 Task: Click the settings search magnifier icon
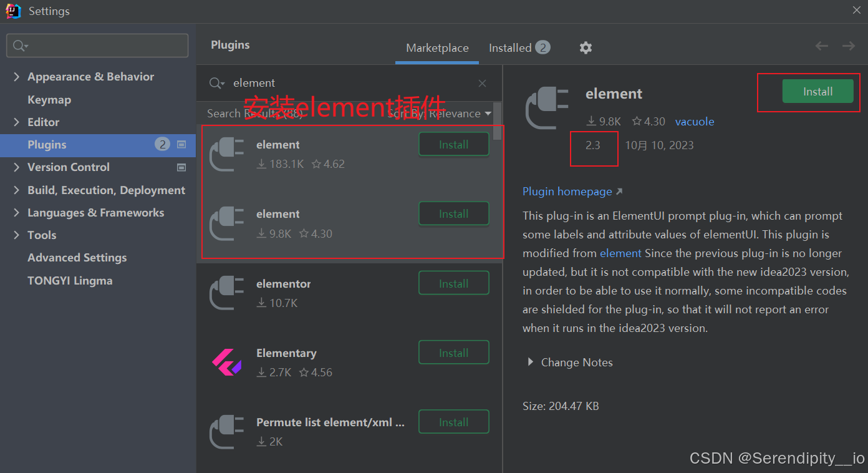21,46
